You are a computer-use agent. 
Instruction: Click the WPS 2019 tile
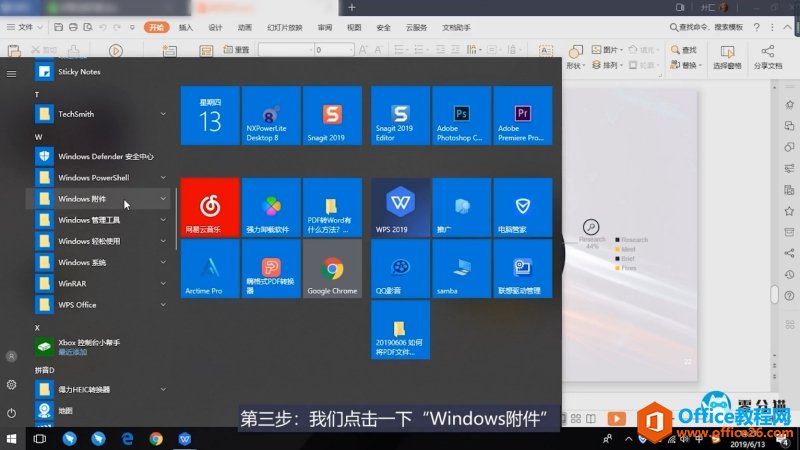click(400, 207)
